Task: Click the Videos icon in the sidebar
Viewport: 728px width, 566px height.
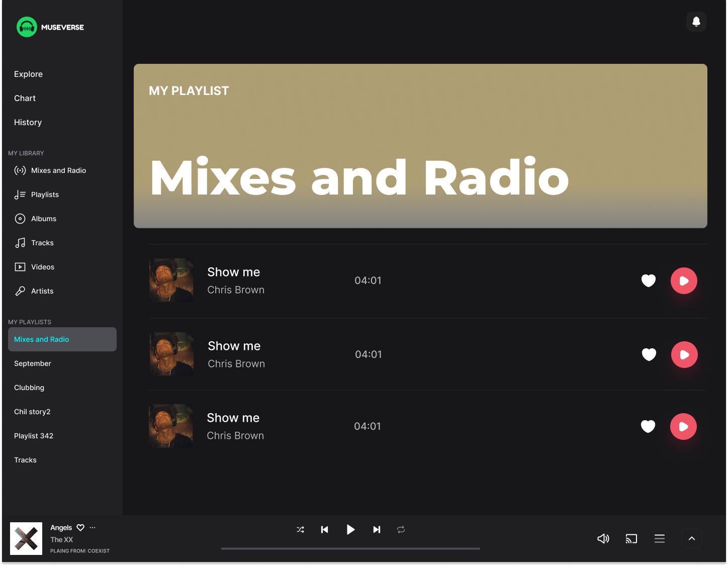Action: tap(20, 267)
